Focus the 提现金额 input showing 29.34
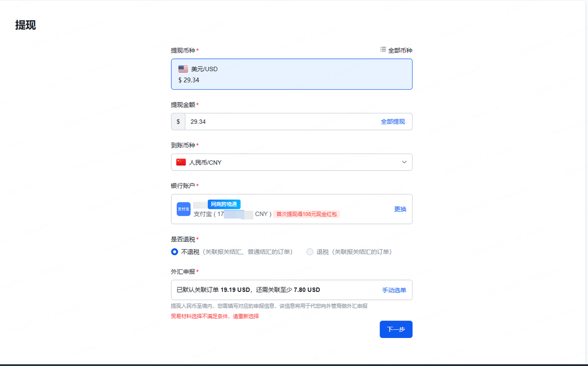Image resolution: width=588 pixels, height=366 pixels. click(x=280, y=122)
